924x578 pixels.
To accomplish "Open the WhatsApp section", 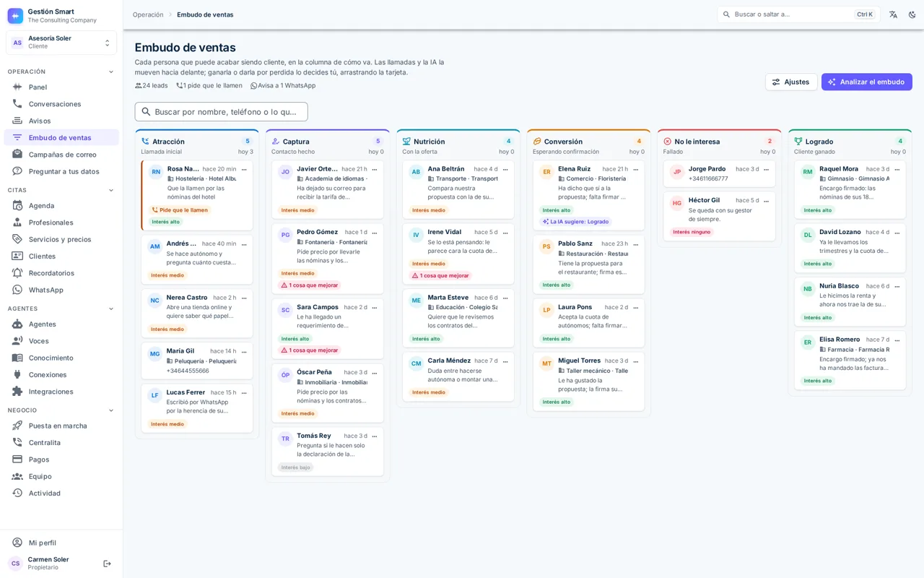I will pyautogui.click(x=61, y=290).
